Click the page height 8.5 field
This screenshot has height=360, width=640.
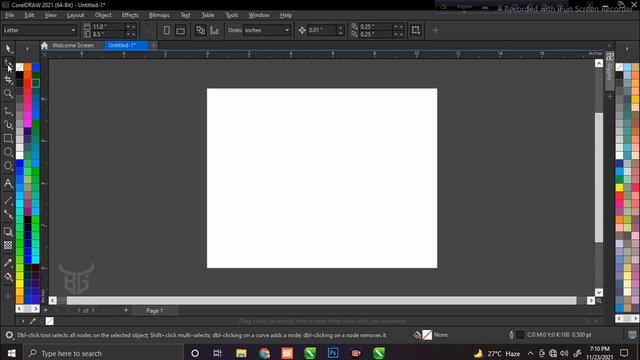coord(108,34)
